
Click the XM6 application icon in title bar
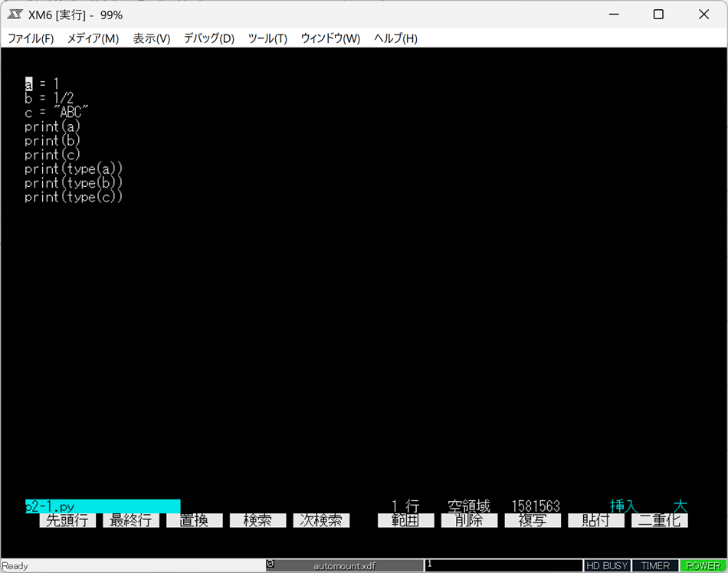pos(15,15)
